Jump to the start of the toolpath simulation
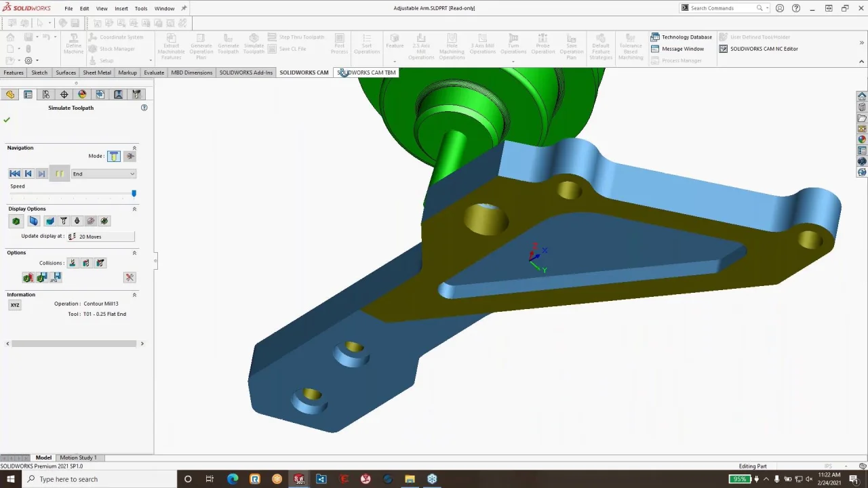 15,174
